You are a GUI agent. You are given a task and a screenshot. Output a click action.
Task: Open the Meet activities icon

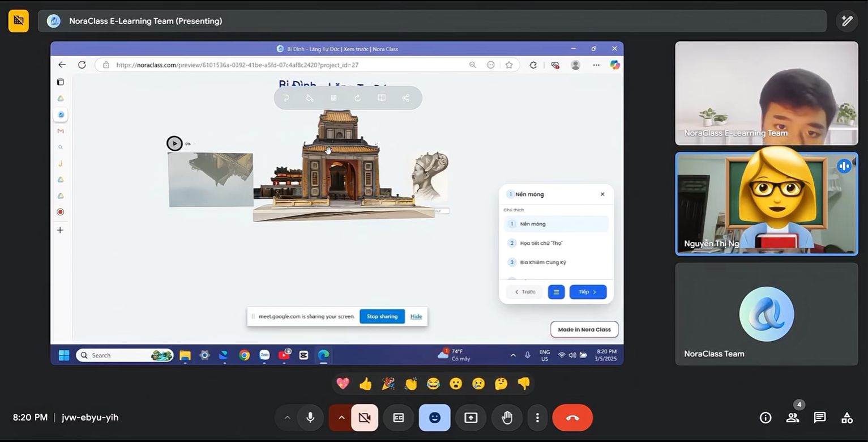point(847,418)
